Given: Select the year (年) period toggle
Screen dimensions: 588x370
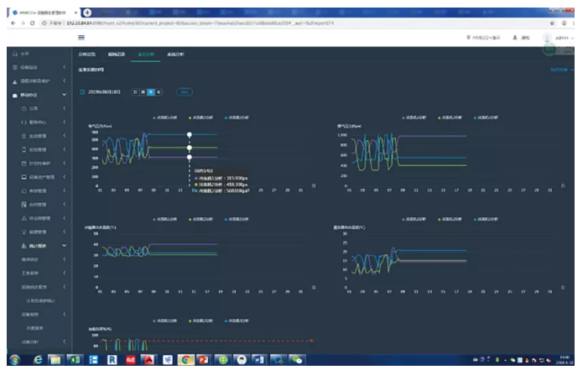Looking at the screenshot, I should click(159, 92).
